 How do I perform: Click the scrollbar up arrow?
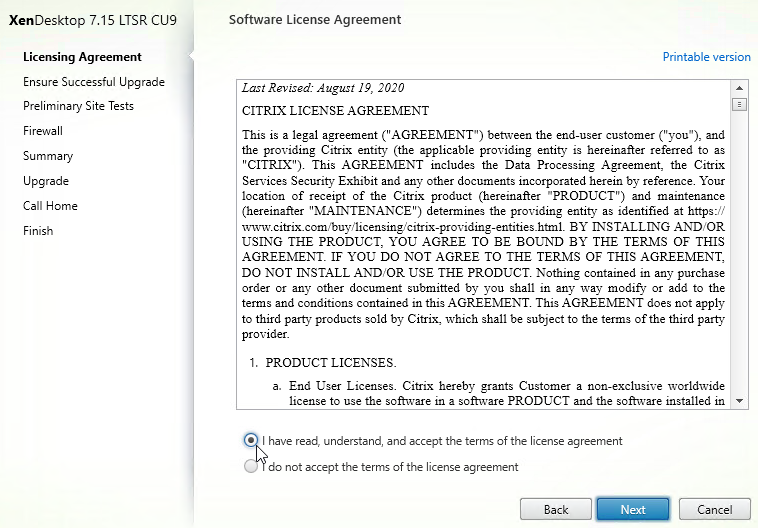[x=739, y=88]
